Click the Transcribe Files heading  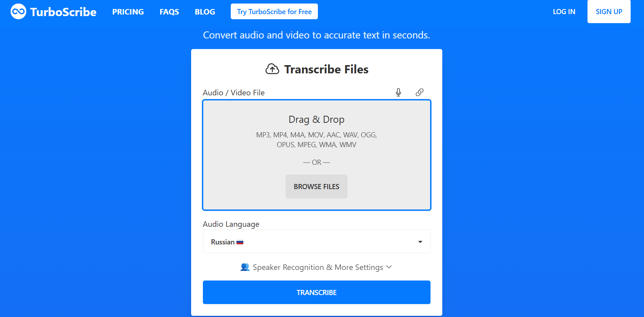[326, 69]
